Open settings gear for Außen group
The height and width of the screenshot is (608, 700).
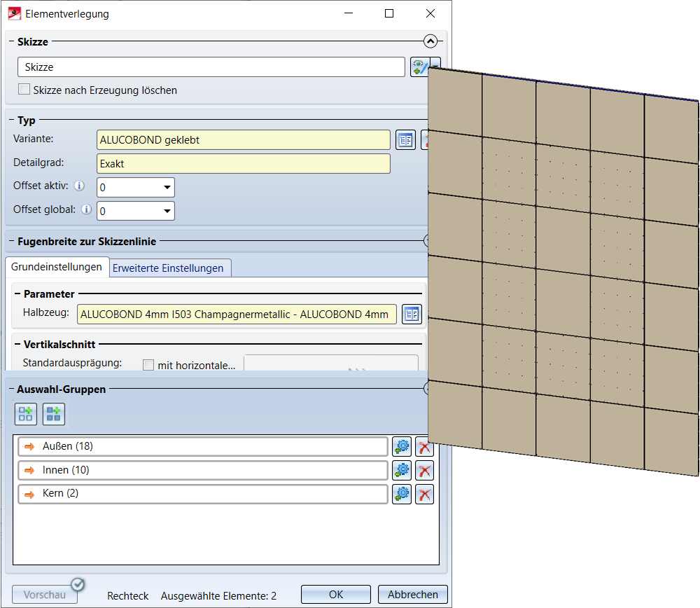click(x=402, y=447)
